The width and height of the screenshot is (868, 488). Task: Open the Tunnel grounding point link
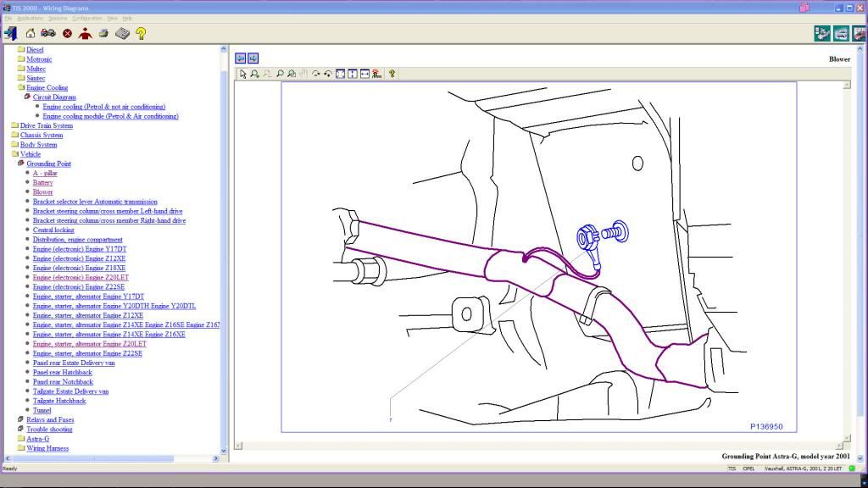(x=42, y=410)
